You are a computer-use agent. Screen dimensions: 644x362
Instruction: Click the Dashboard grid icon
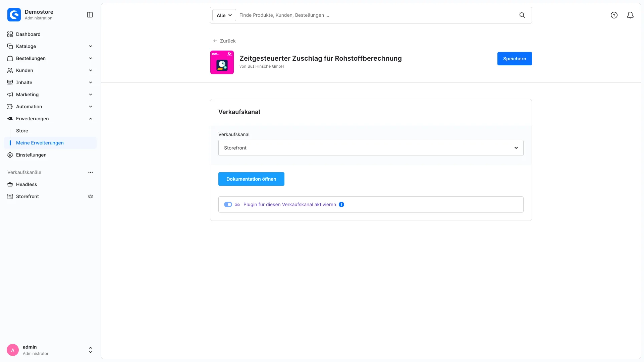click(x=10, y=34)
